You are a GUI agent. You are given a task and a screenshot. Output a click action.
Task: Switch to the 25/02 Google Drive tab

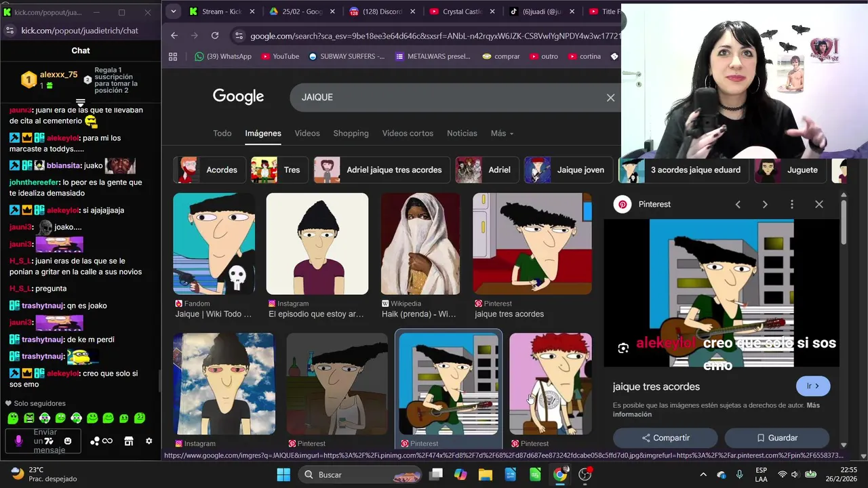[302, 12]
